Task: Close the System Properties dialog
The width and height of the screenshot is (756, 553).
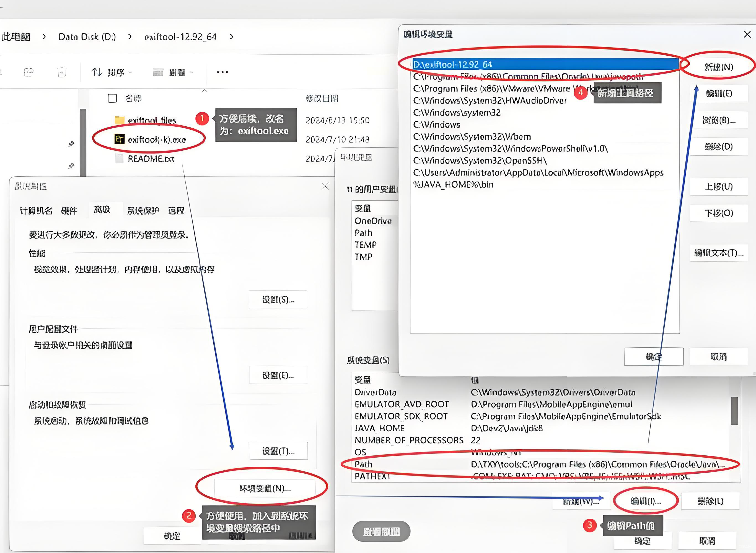Action: (x=325, y=186)
